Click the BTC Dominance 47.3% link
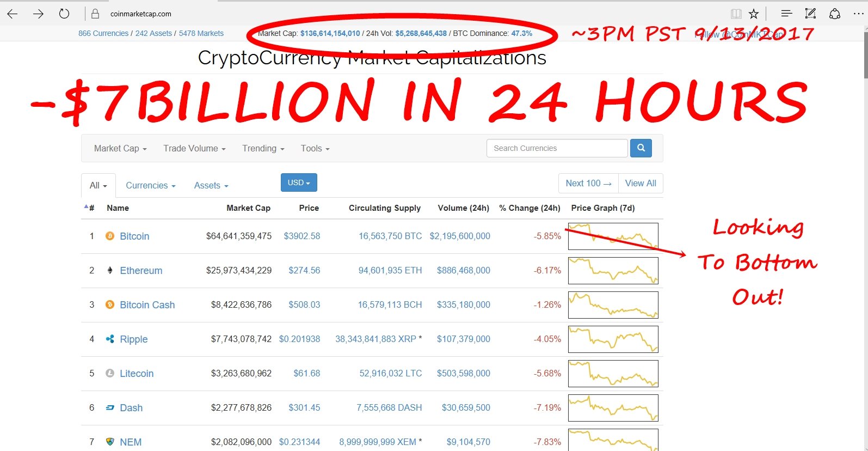 pos(522,33)
